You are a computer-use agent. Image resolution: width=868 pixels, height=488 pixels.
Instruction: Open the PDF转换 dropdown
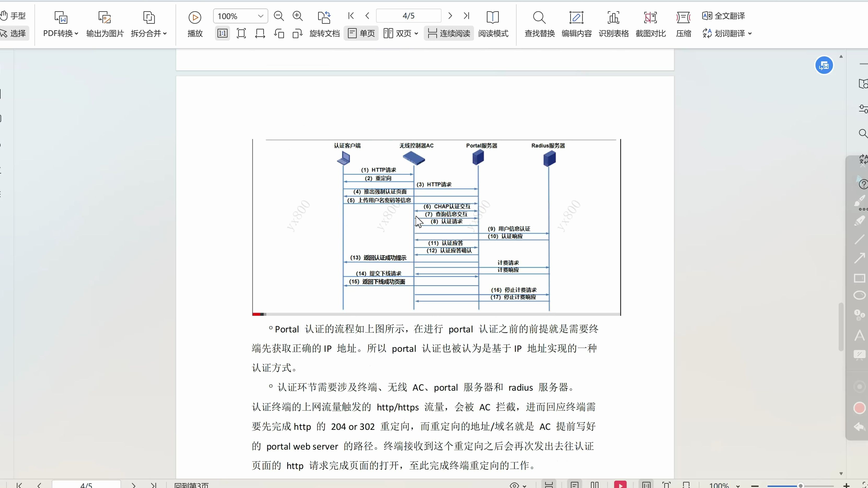[x=61, y=33]
